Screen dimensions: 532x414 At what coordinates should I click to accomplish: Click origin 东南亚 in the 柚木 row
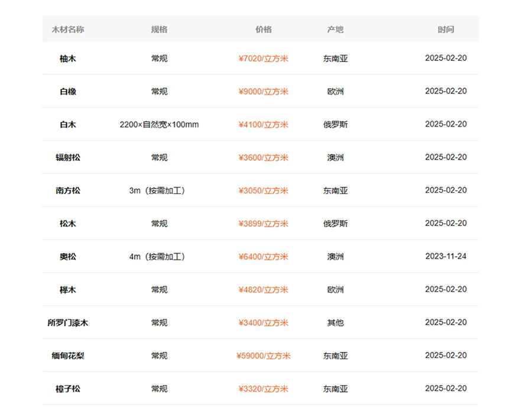click(x=335, y=59)
